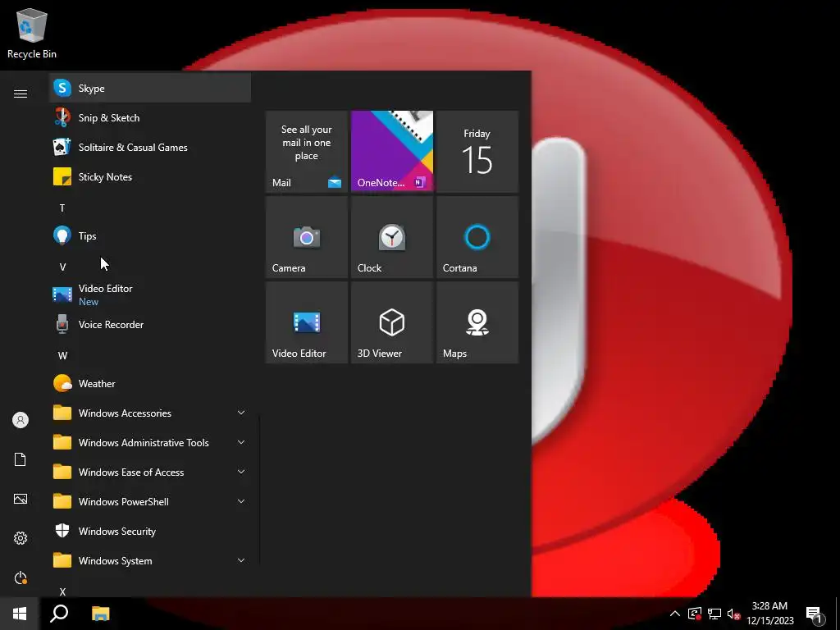The width and height of the screenshot is (840, 630).
Task: Expand Windows System folder chevron
Action: point(241,560)
